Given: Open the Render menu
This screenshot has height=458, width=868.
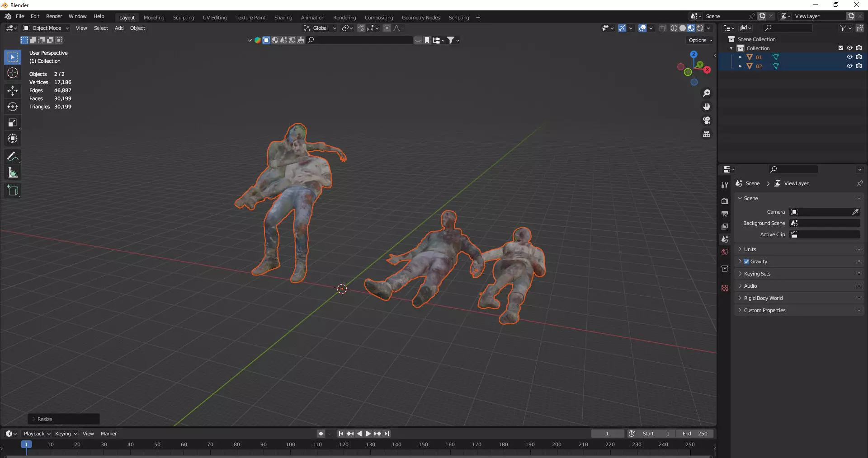Looking at the screenshot, I should (54, 16).
